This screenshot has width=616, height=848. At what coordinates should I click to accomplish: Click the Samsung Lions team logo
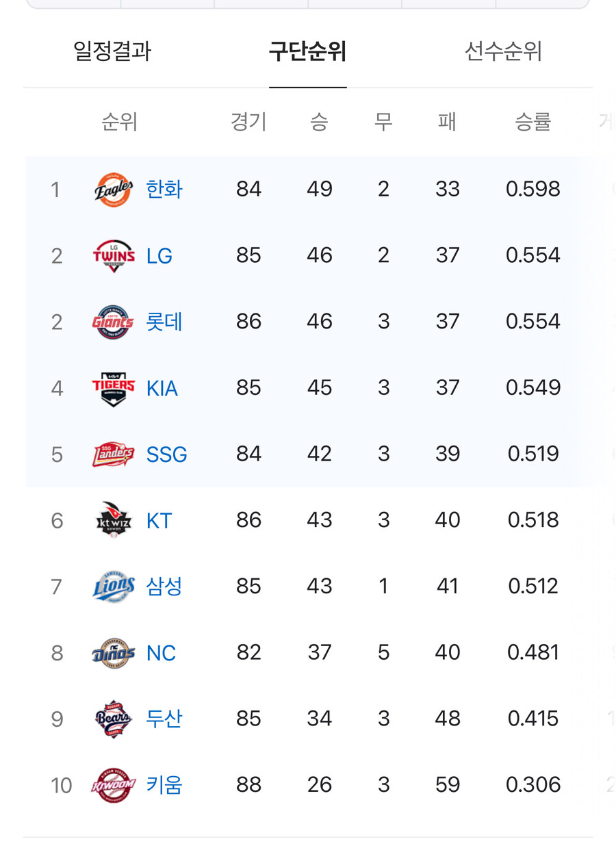pyautogui.click(x=114, y=587)
